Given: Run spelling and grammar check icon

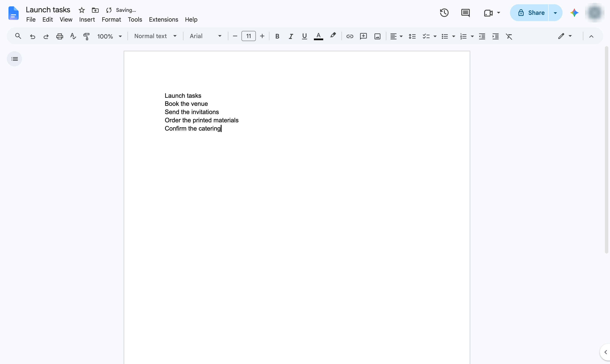Looking at the screenshot, I should [x=73, y=36].
